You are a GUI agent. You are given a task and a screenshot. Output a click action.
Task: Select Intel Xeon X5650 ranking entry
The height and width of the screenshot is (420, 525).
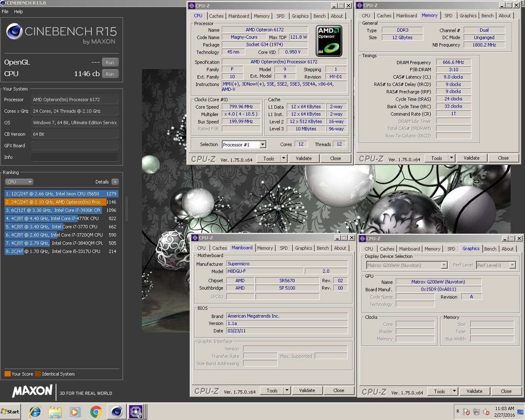(x=61, y=194)
